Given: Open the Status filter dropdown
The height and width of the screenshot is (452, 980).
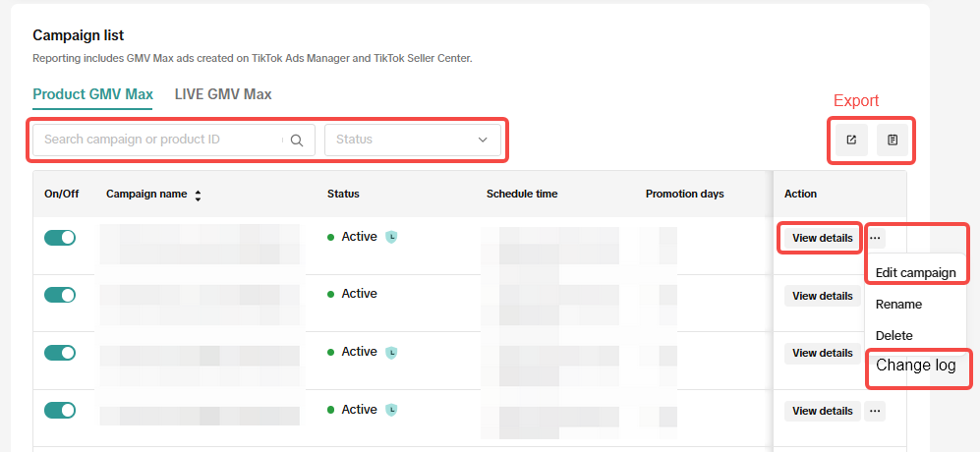Looking at the screenshot, I should coord(412,140).
